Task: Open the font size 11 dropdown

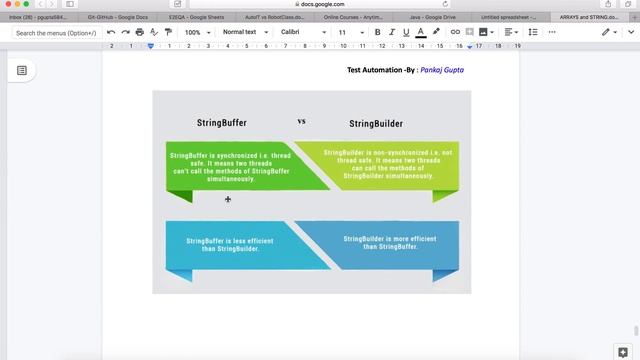Action: tap(351, 32)
